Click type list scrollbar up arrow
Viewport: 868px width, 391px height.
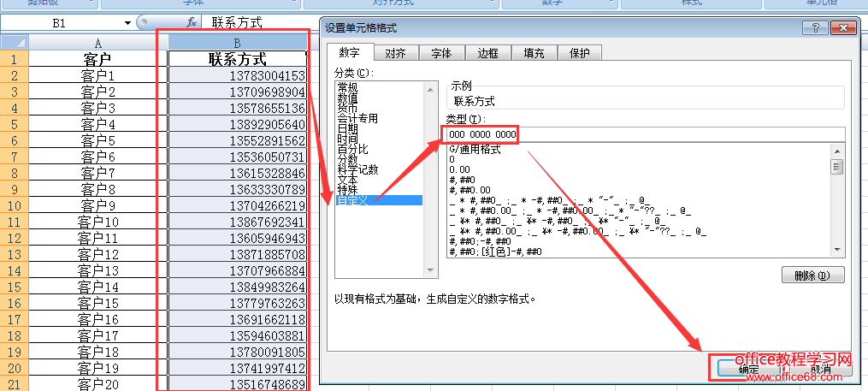point(837,150)
